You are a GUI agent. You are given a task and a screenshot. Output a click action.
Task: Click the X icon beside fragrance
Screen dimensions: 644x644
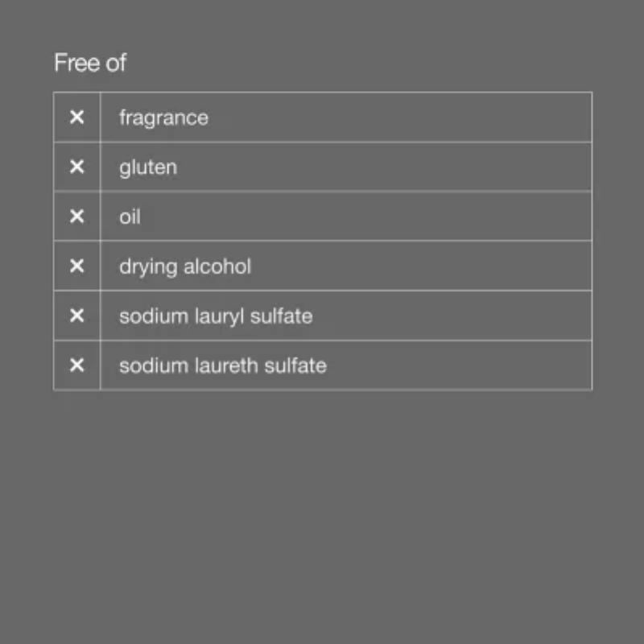click(76, 117)
